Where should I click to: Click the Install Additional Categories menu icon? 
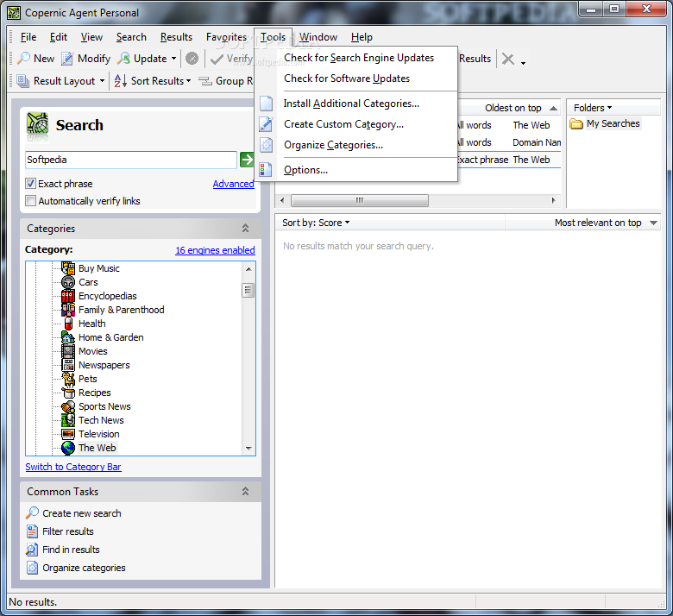pos(266,104)
